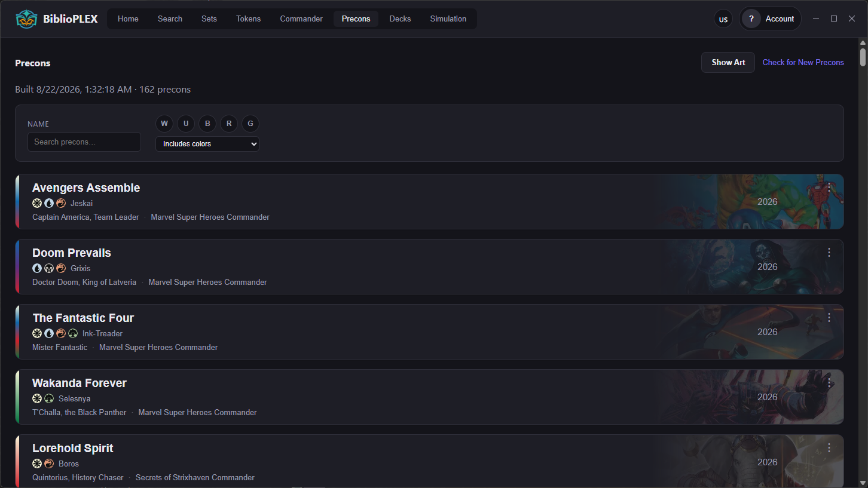868x488 pixels.
Task: Click the 'Doctor Doom, King of Latveria' text
Action: tap(84, 282)
